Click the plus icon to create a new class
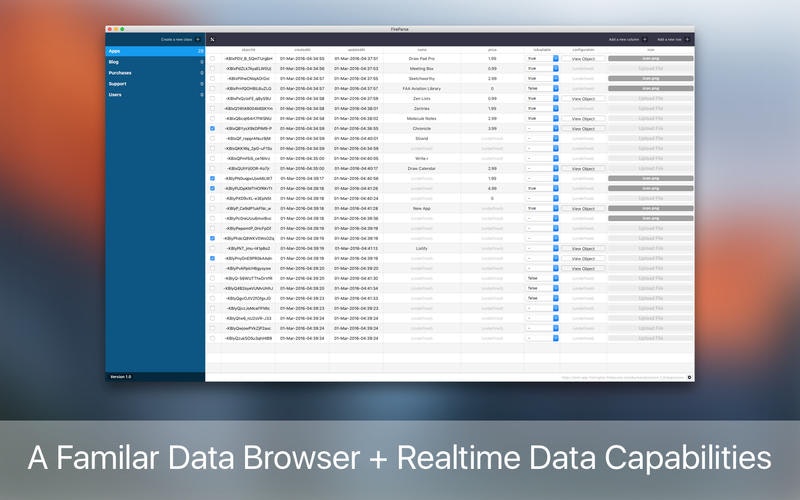This screenshot has width=800, height=500. pos(198,39)
